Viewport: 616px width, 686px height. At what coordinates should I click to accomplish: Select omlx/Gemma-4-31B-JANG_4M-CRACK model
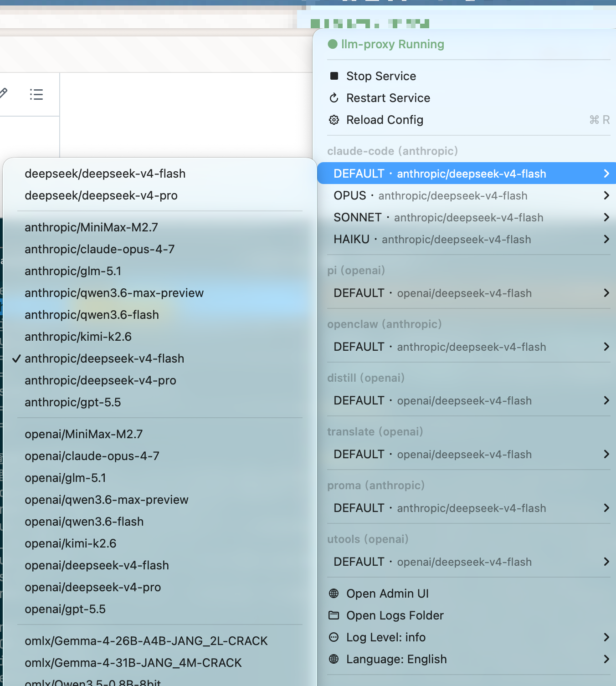tap(159, 663)
